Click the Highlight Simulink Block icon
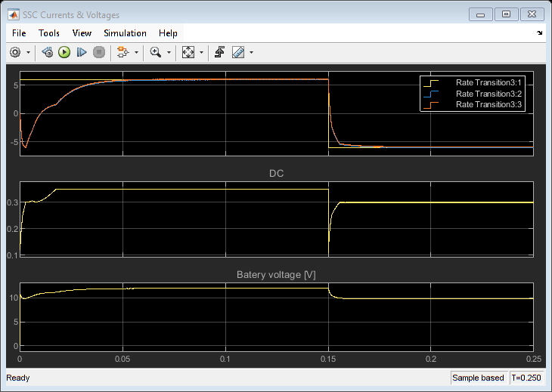This screenshot has height=392, width=552. [122, 52]
